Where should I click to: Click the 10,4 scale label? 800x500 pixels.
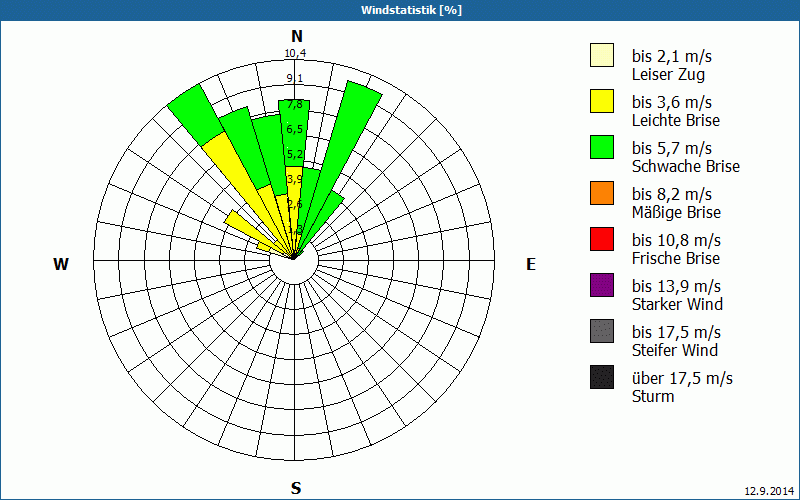[x=295, y=53]
